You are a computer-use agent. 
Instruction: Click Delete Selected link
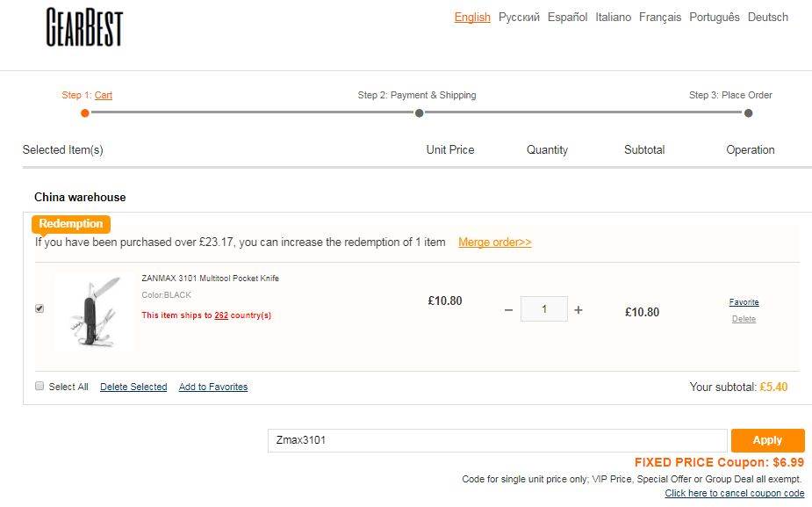[x=133, y=387]
